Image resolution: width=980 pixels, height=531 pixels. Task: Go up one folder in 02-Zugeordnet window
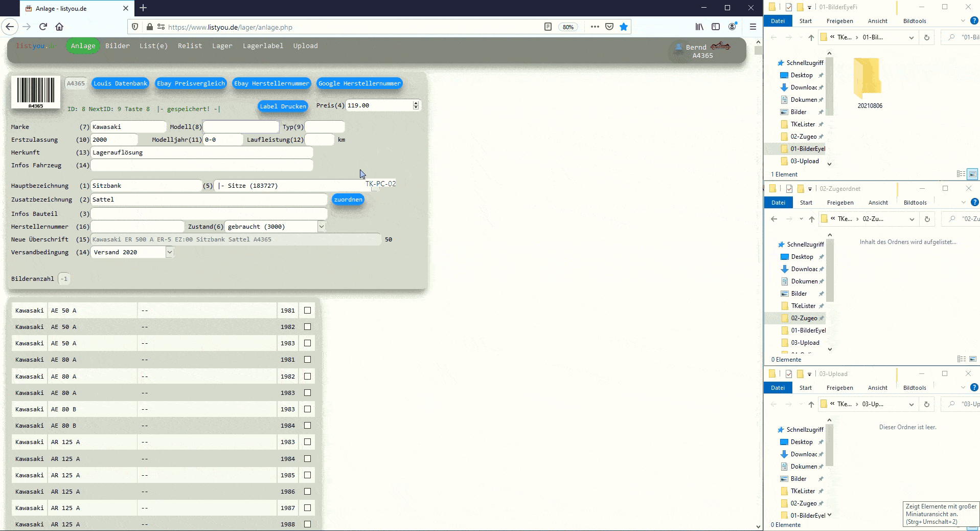(x=812, y=219)
